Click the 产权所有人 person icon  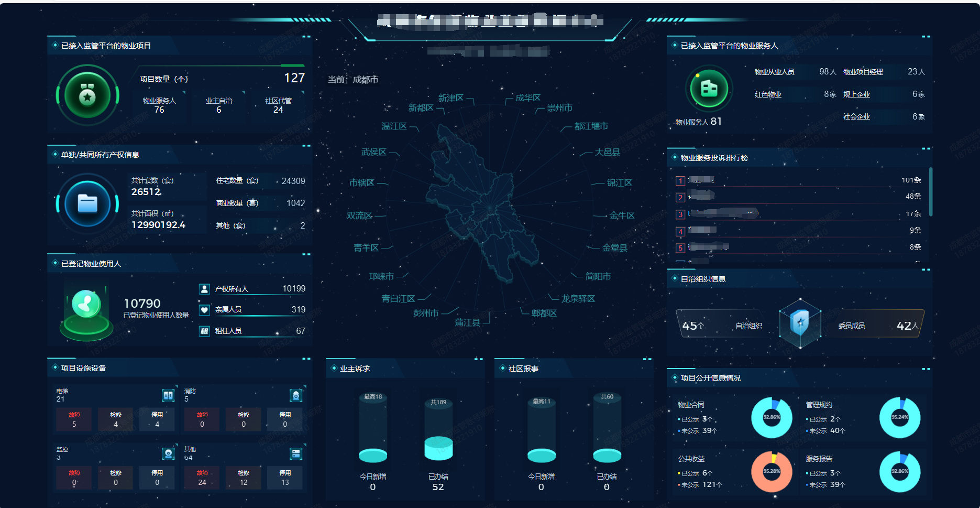coord(204,289)
